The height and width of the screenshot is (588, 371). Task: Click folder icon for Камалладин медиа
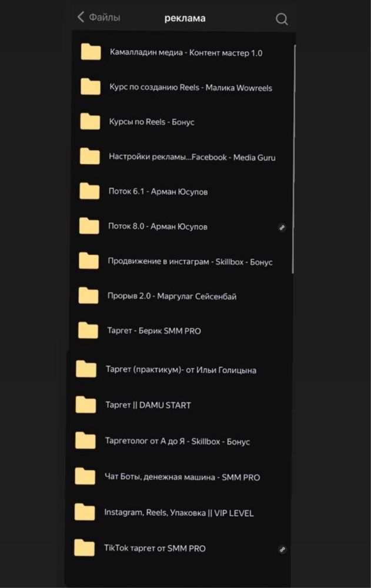tap(91, 52)
